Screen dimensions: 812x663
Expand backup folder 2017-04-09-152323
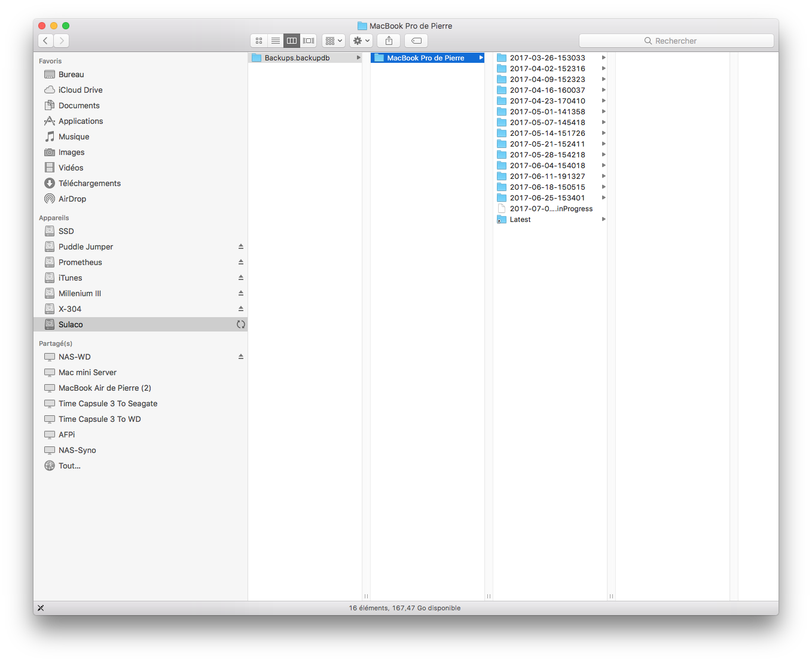[x=604, y=80]
